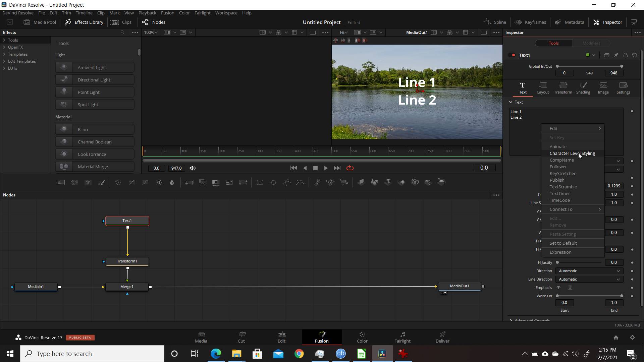
Task: Select Animate from the context menu
Action: pyautogui.click(x=558, y=146)
